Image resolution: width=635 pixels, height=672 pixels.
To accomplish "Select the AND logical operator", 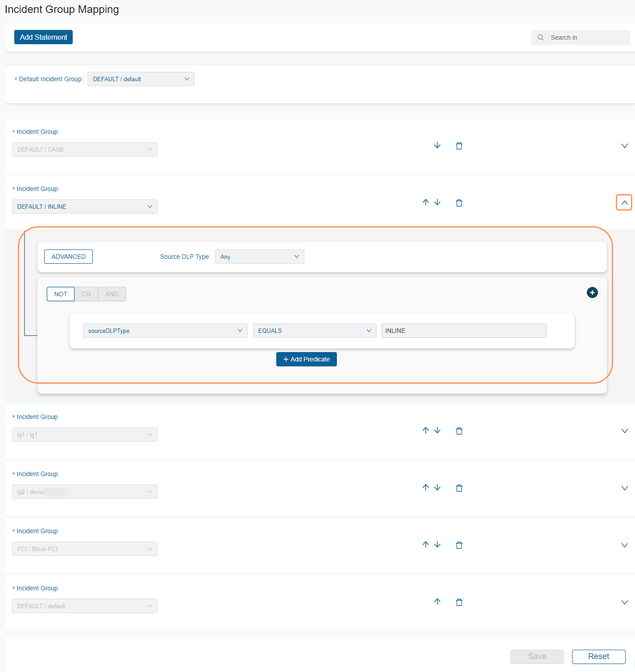I will pyautogui.click(x=112, y=294).
